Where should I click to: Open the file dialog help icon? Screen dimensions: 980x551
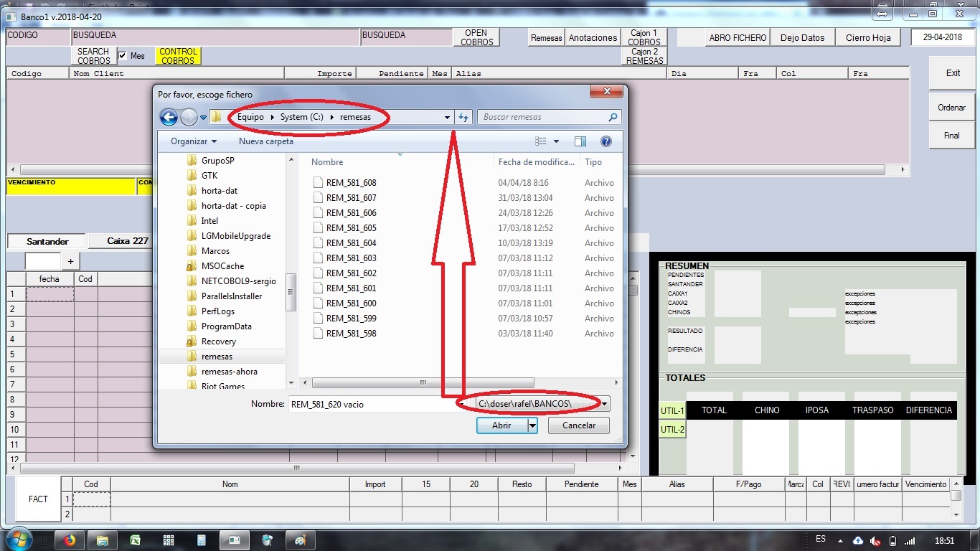606,141
